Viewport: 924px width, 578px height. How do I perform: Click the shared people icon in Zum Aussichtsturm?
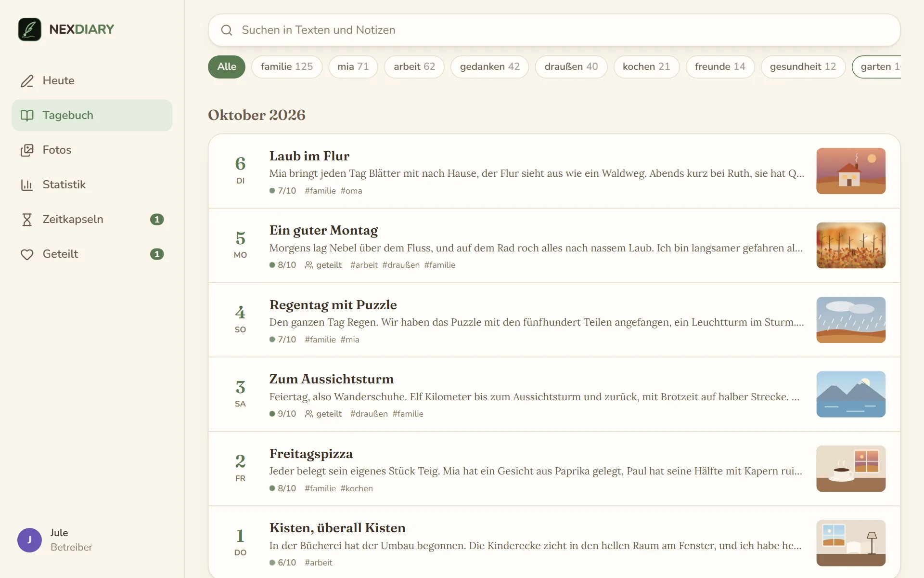(309, 414)
